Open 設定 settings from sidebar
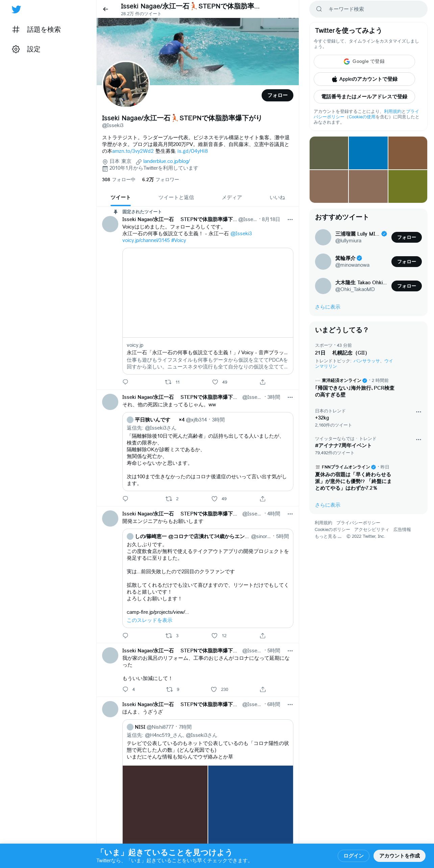The height and width of the screenshot is (868, 434). point(26,49)
